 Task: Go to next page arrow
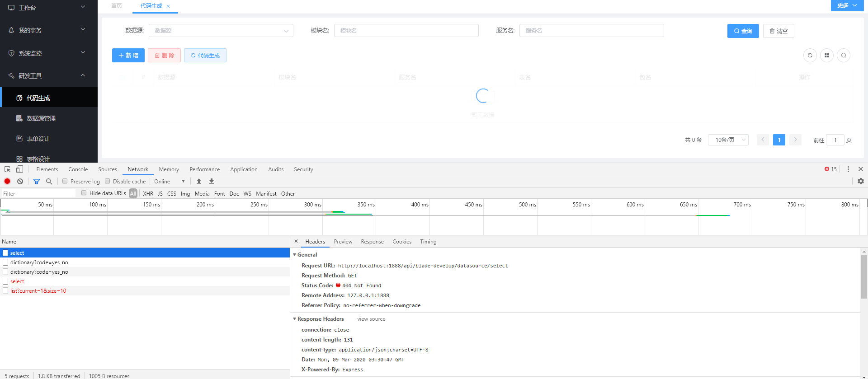point(795,140)
